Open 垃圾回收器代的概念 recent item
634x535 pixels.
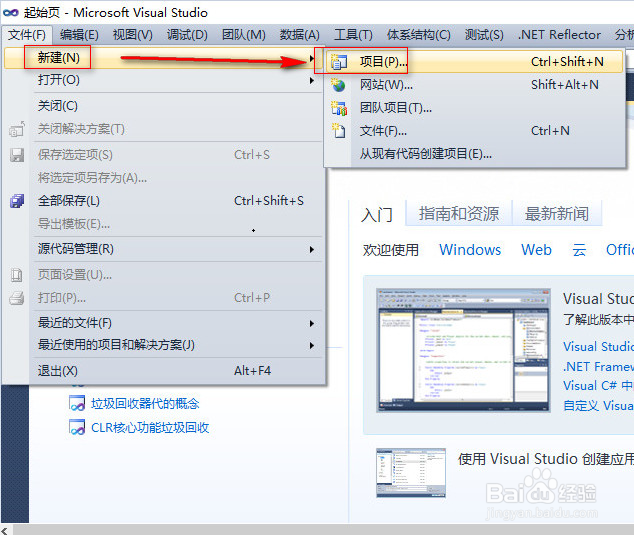tap(145, 404)
